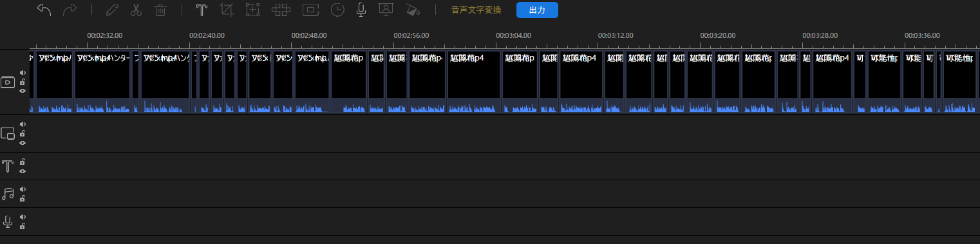Mute the music track speaker icon

23,189
